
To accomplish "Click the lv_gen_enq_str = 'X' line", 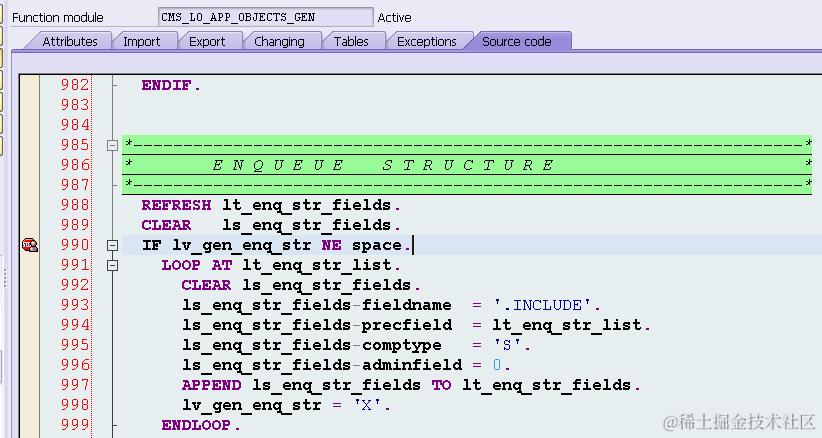I will (286, 405).
